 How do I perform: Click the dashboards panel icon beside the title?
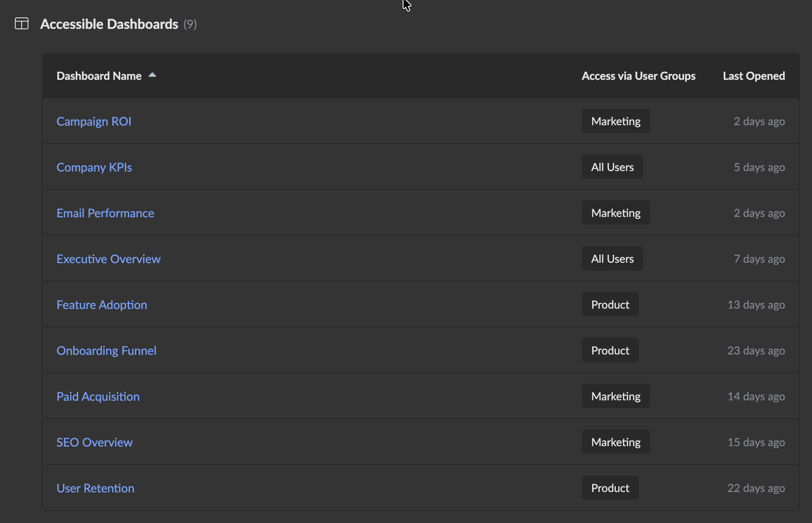22,24
